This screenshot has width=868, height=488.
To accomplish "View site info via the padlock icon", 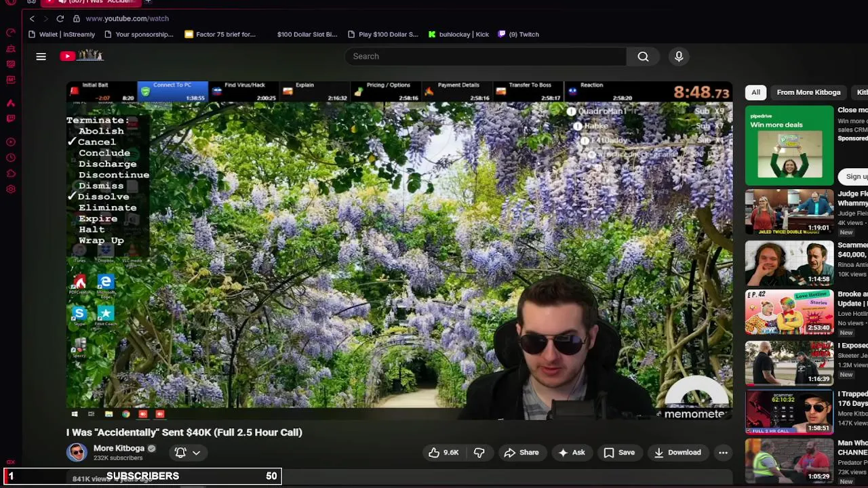I will point(76,18).
